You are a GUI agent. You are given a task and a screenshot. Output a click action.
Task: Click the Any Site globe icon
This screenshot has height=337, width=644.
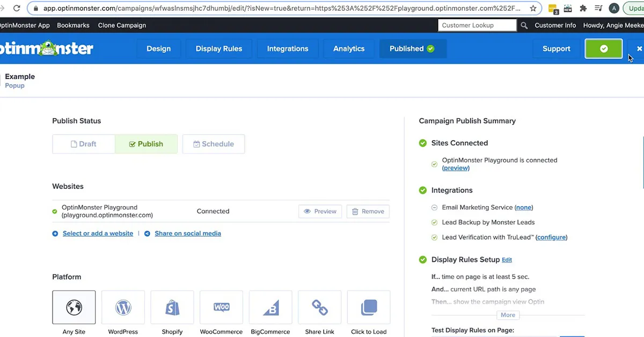(74, 307)
